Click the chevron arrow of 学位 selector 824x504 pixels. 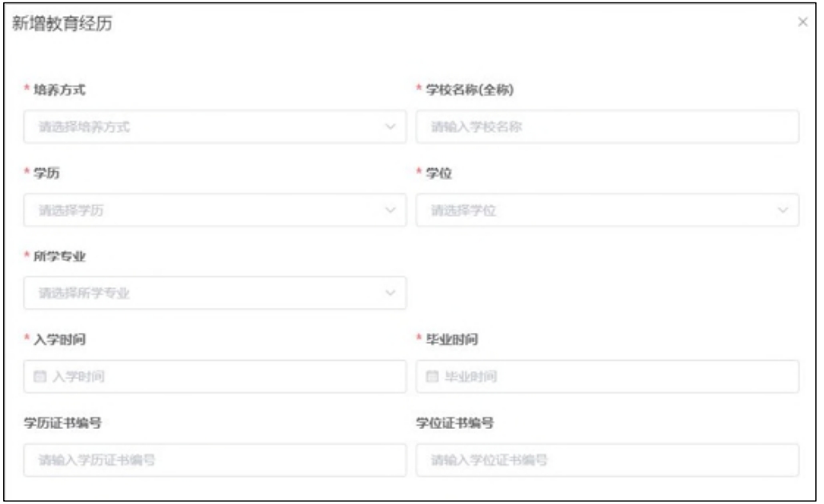(782, 210)
